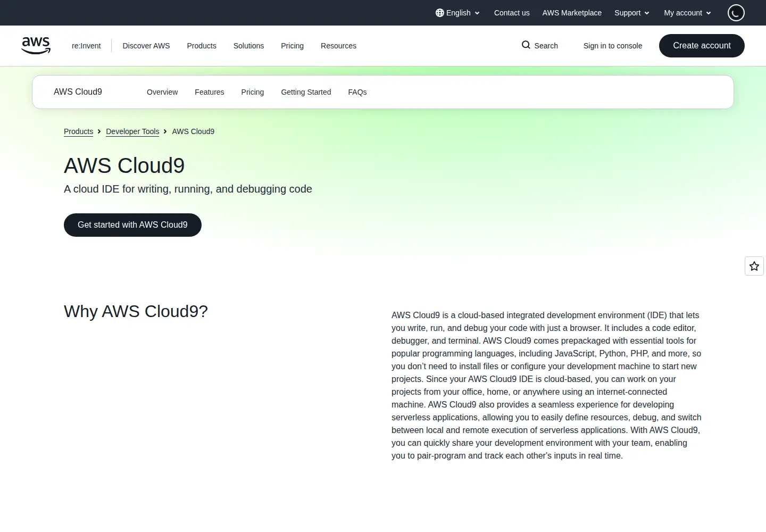Click the Developer Tools breadcrumb

pyautogui.click(x=132, y=131)
